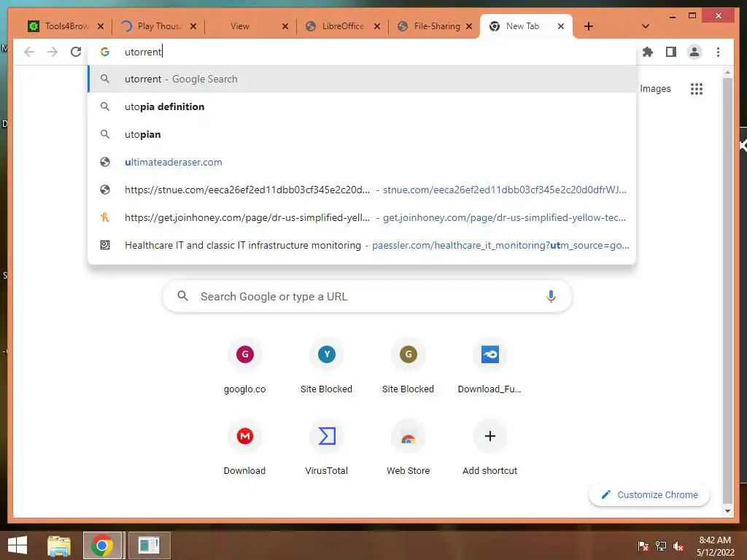747x560 pixels.
Task: Click the Images link
Action: coord(655,88)
